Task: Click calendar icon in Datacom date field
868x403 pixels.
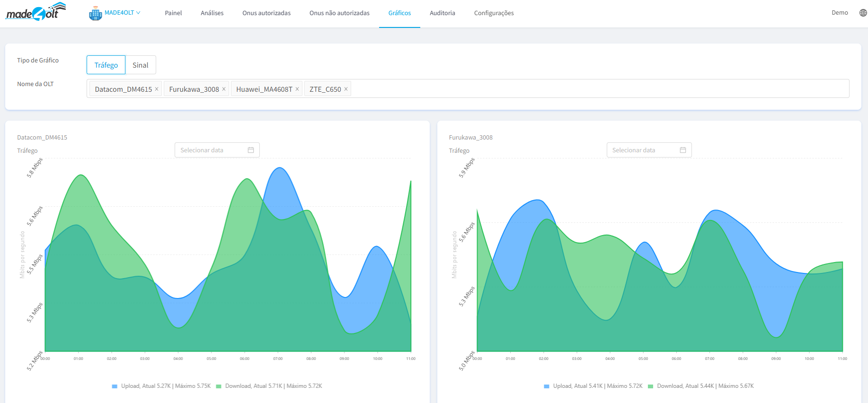Action: [251, 150]
